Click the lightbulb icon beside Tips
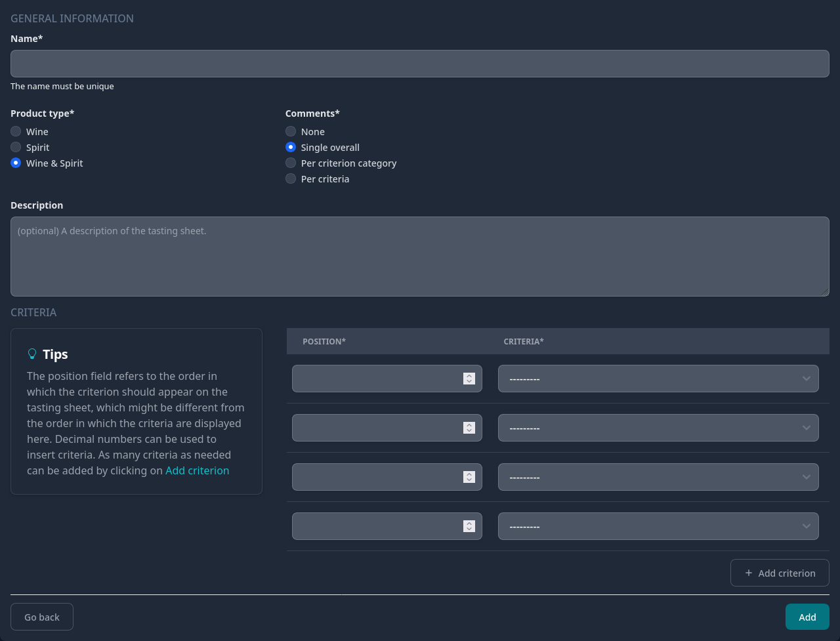 (x=31, y=354)
